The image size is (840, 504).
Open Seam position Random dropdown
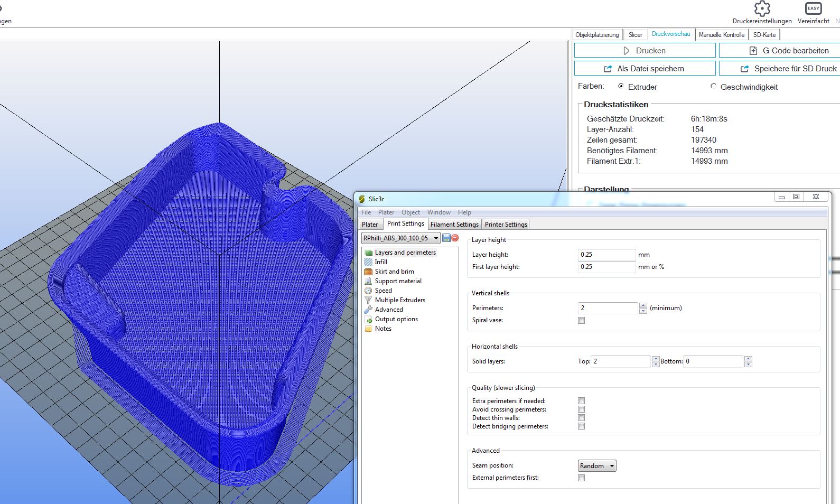pyautogui.click(x=597, y=466)
